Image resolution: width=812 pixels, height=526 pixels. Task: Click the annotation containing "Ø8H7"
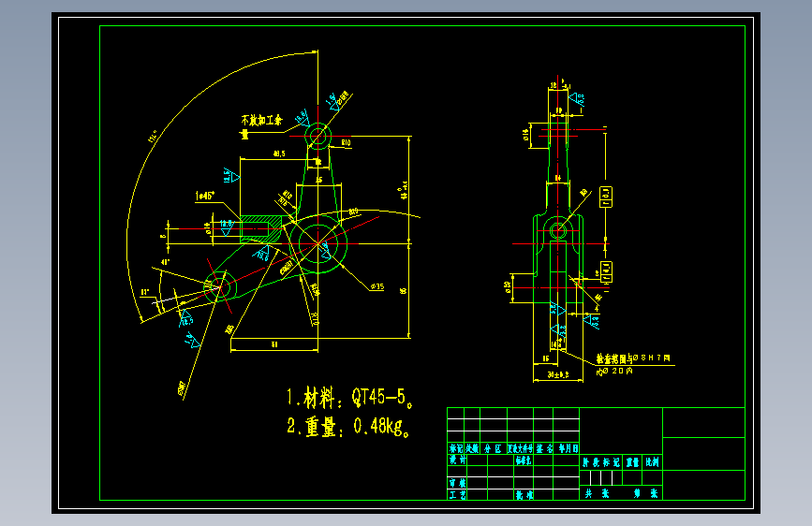pyautogui.click(x=633, y=358)
